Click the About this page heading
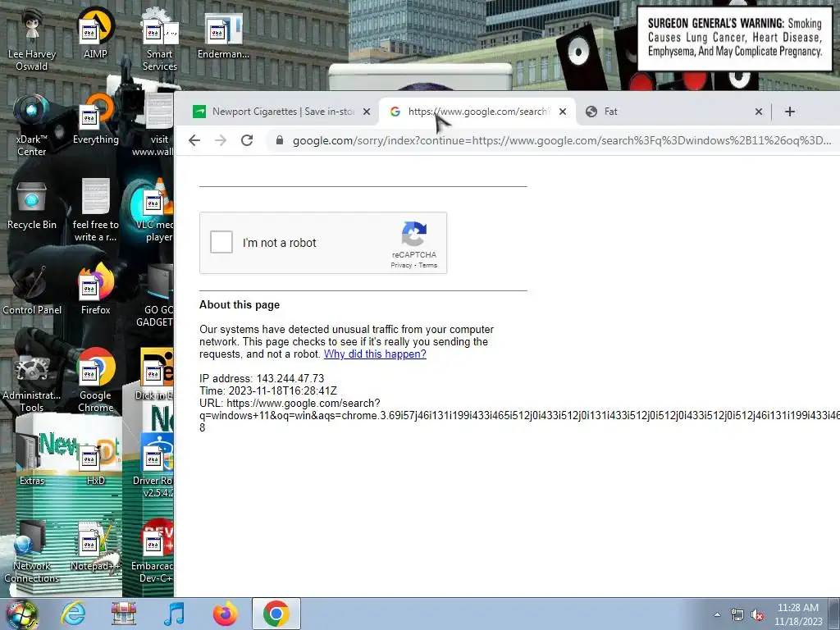Screen dimensions: 840x630 click(240, 305)
